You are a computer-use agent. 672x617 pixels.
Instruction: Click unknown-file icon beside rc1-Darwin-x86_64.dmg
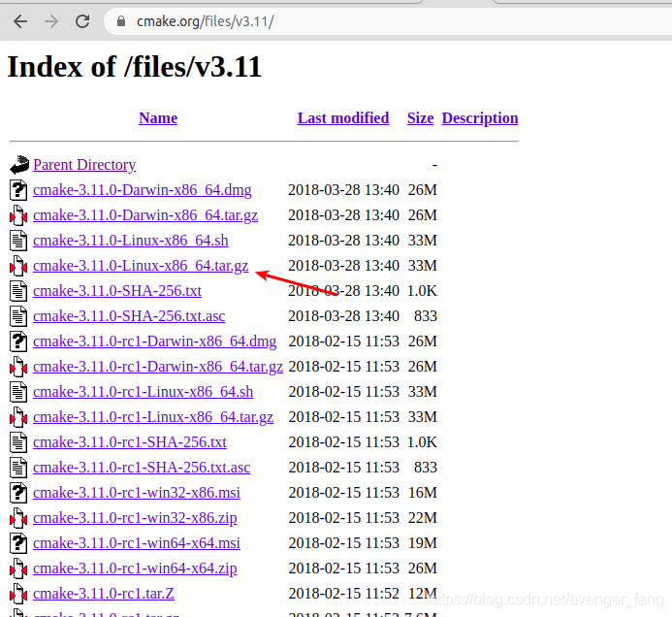tap(18, 341)
